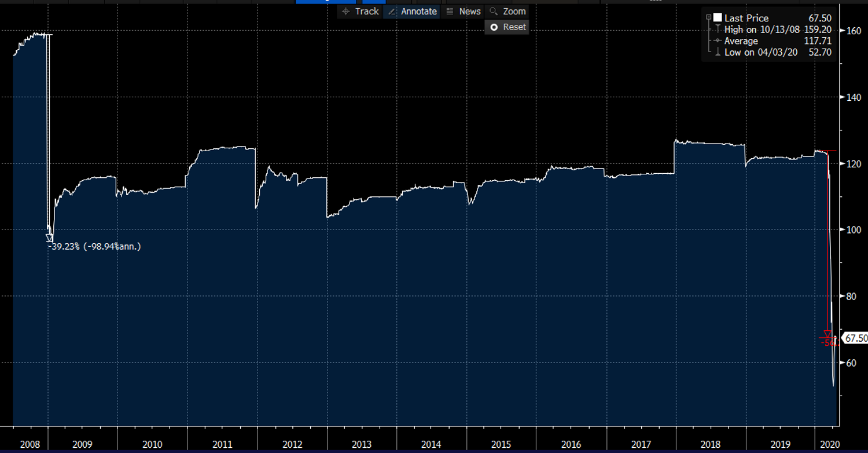Toggle the Annotate drawing tool
868x453 pixels.
pyautogui.click(x=412, y=11)
